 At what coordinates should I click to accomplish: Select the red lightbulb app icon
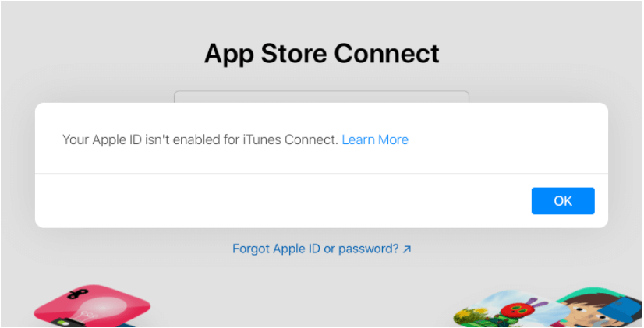(x=92, y=307)
